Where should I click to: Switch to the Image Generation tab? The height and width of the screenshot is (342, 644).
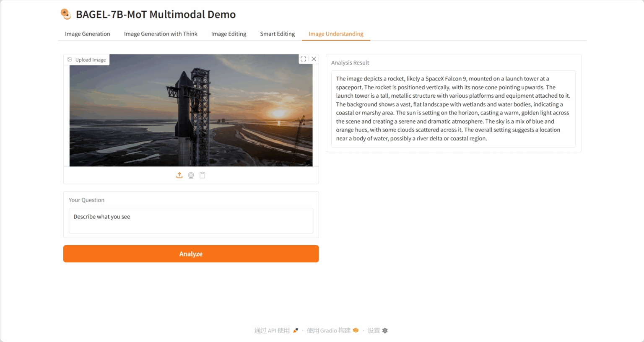(88, 34)
